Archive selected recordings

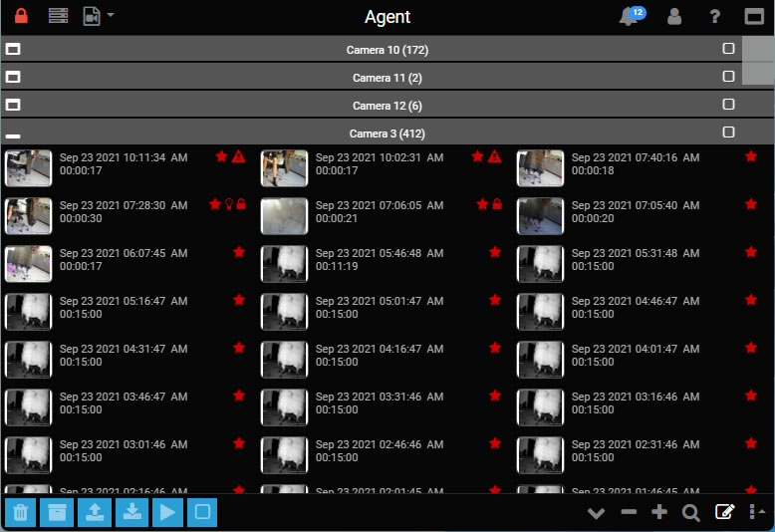(58, 512)
